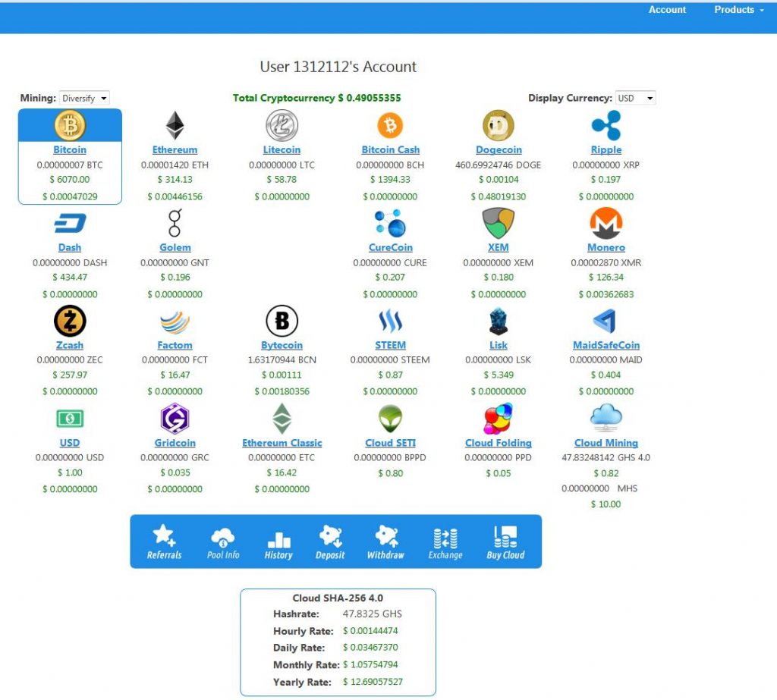This screenshot has height=700, width=777.
Task: Follow the Ethereum link
Action: click(175, 149)
